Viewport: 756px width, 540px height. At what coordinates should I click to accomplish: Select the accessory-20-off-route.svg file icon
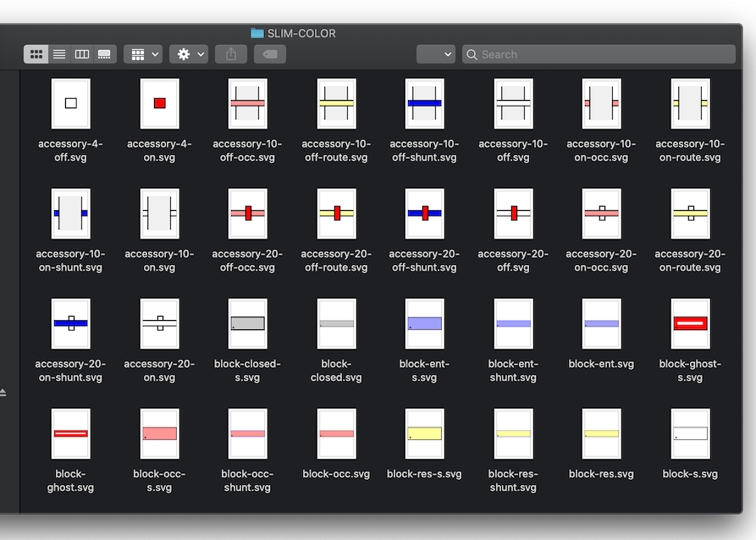point(336,213)
